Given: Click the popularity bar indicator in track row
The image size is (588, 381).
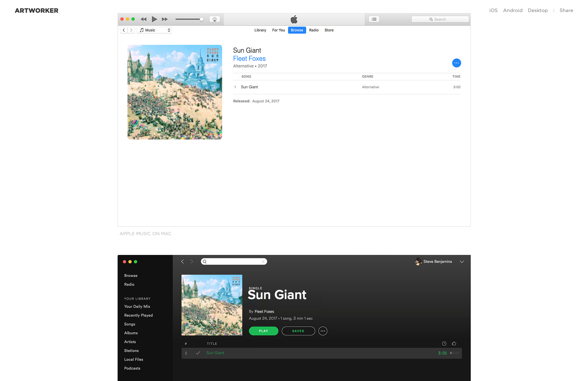Looking at the screenshot, I should [455, 353].
